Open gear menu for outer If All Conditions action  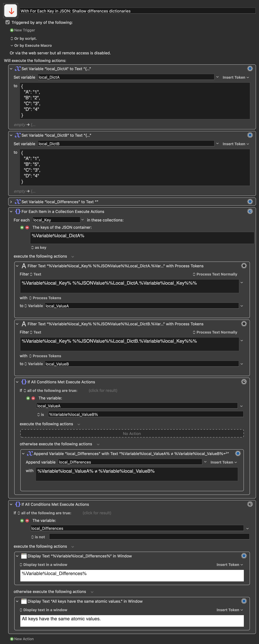(250, 504)
